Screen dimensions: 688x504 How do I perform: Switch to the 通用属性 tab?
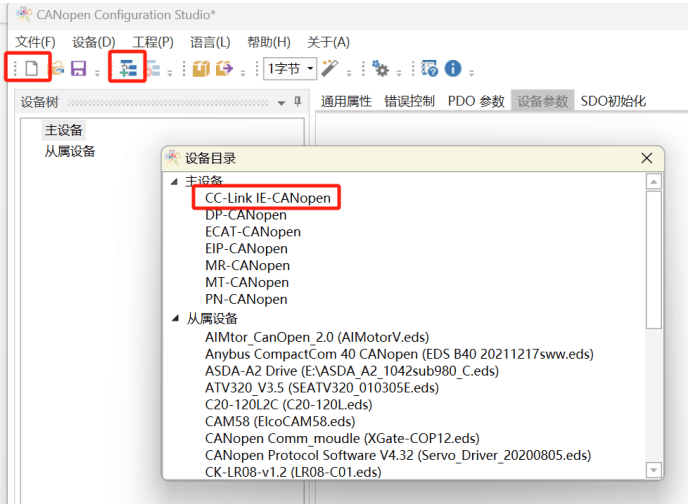[346, 101]
